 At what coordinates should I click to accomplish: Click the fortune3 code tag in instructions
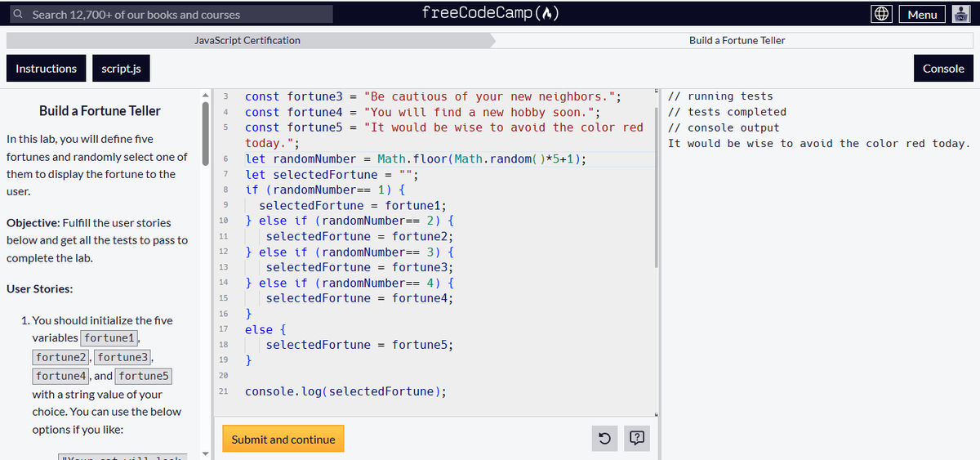tap(124, 357)
